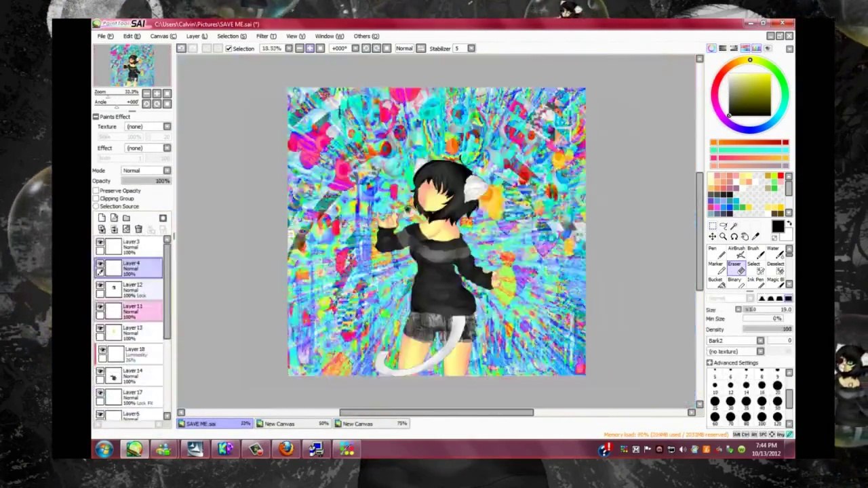Create a new layer folder
Viewport: 868px width, 488px height.
[126, 218]
